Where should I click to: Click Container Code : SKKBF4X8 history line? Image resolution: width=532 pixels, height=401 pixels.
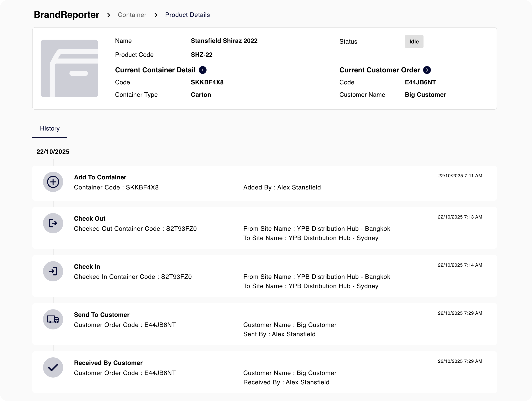tap(116, 188)
